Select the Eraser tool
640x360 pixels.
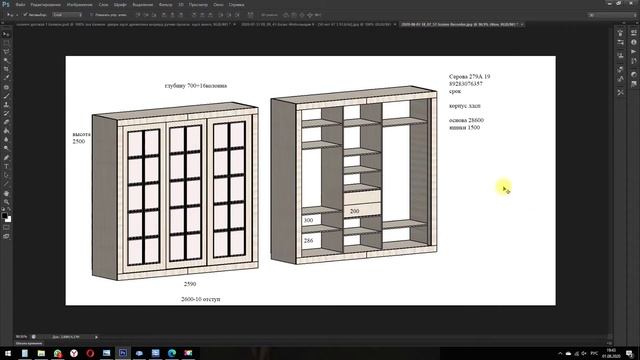pos(6,122)
